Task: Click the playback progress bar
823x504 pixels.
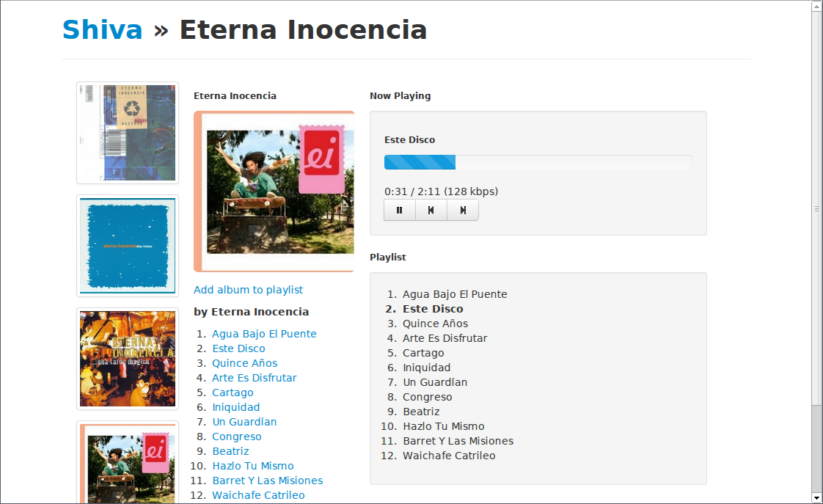Action: click(538, 162)
